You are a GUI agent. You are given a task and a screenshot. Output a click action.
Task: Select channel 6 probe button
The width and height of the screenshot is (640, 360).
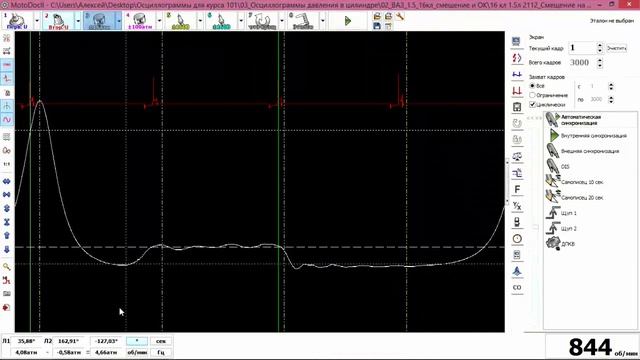click(222, 21)
